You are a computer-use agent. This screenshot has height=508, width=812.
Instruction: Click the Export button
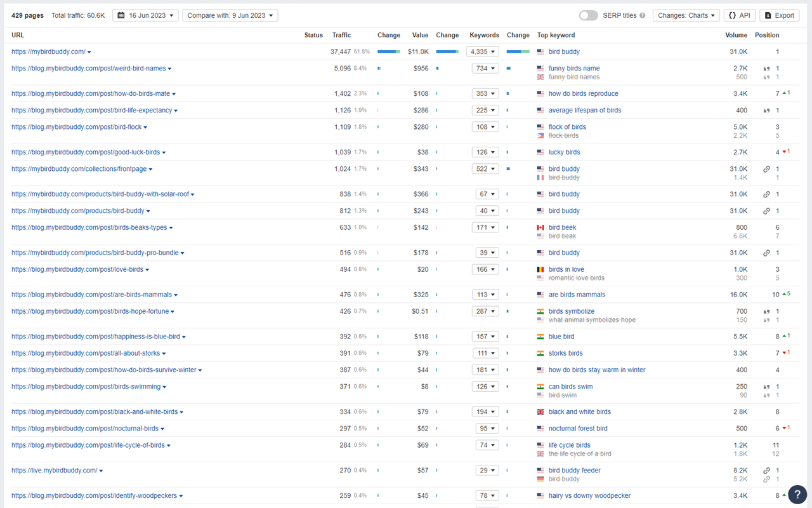click(779, 15)
